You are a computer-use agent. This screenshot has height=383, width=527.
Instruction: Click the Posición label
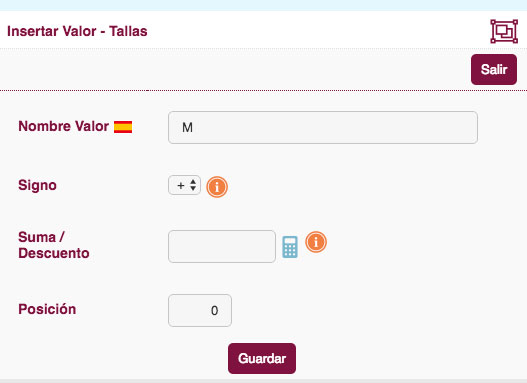pos(47,309)
